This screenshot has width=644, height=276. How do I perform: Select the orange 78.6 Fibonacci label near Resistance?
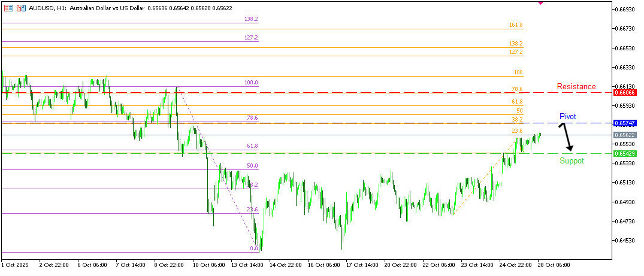pyautogui.click(x=516, y=89)
